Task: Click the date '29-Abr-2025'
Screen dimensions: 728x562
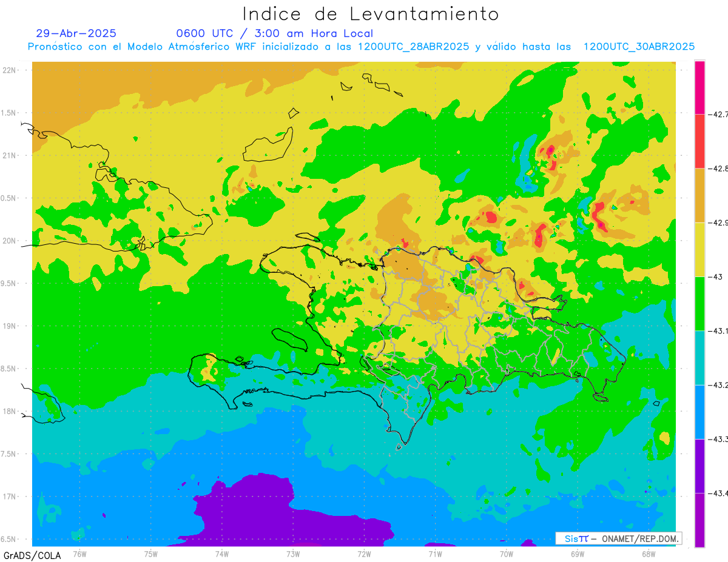Action: [76, 33]
